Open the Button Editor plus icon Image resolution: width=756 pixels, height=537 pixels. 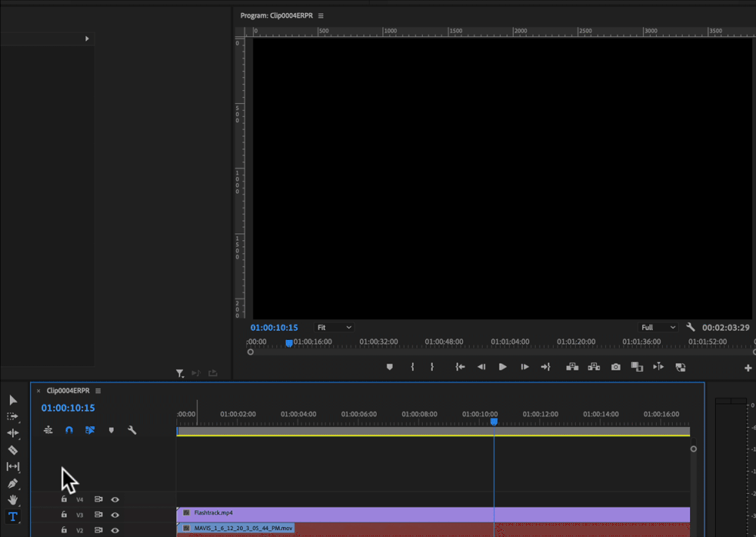click(x=748, y=368)
